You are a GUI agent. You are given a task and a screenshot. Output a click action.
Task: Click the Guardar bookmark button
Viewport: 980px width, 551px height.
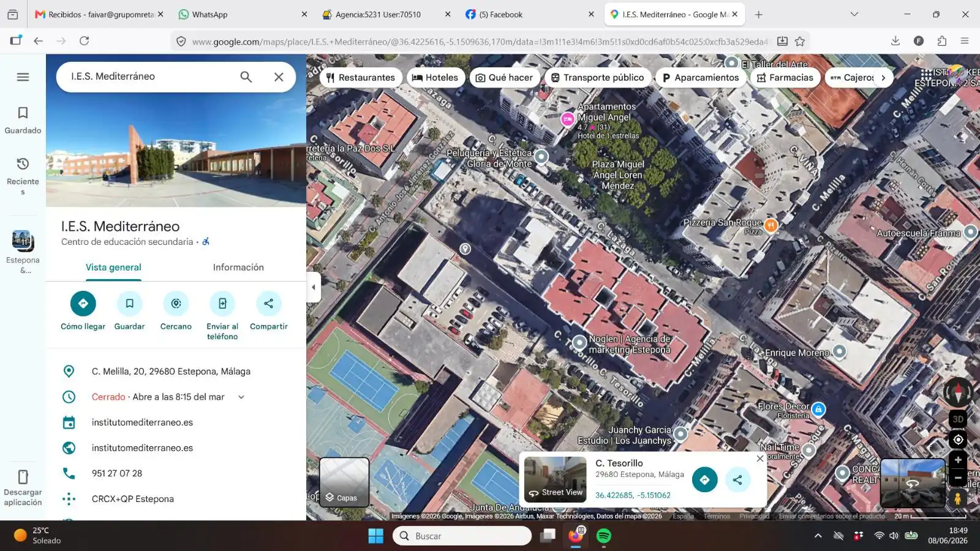click(x=129, y=312)
